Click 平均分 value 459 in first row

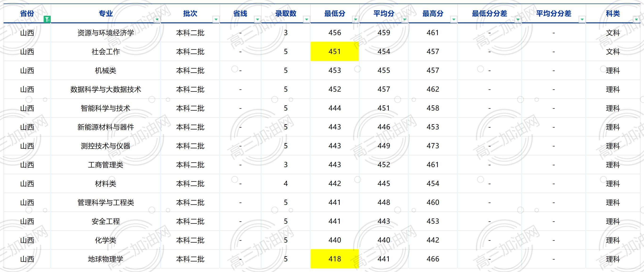pos(384,33)
